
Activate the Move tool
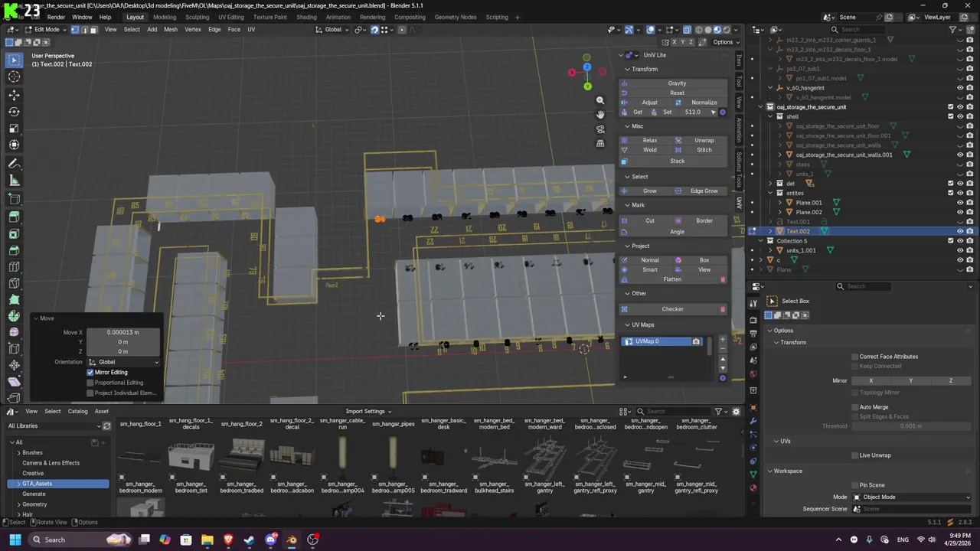coord(14,95)
